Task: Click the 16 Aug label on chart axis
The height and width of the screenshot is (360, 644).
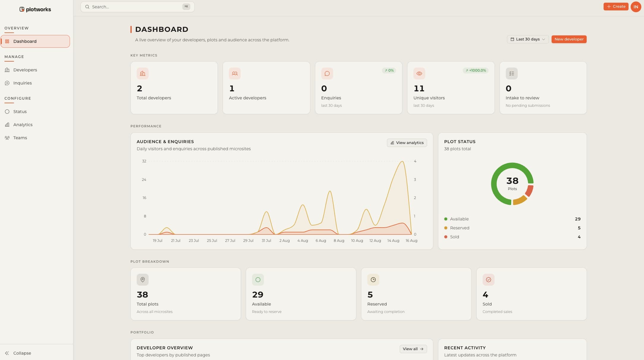Action: pyautogui.click(x=411, y=241)
